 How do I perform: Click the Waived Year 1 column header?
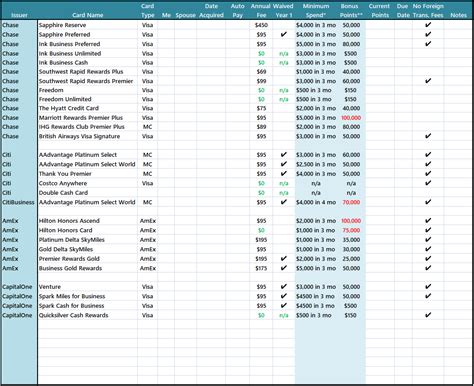[283, 11]
